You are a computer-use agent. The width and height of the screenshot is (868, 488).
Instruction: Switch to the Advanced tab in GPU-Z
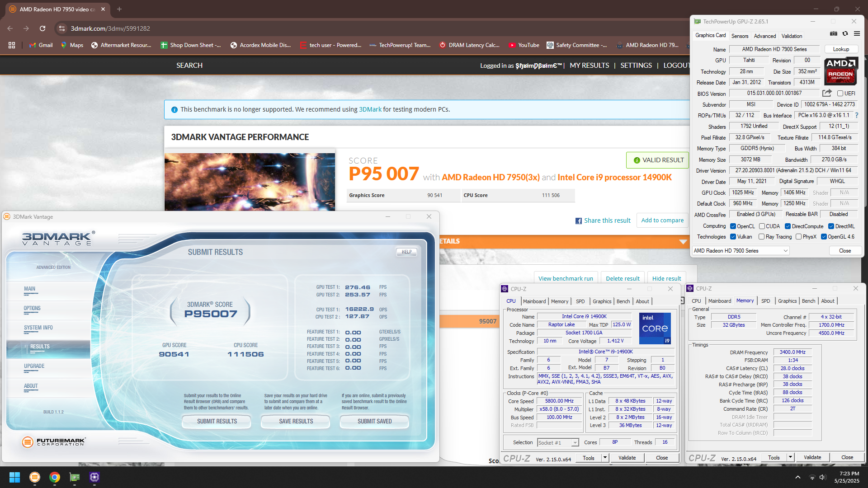coord(765,36)
